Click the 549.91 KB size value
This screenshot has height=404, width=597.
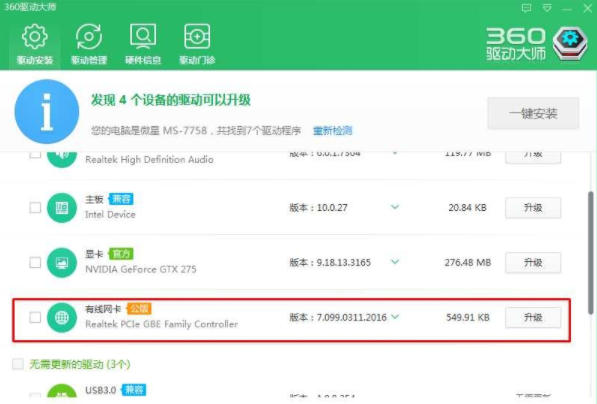[468, 317]
